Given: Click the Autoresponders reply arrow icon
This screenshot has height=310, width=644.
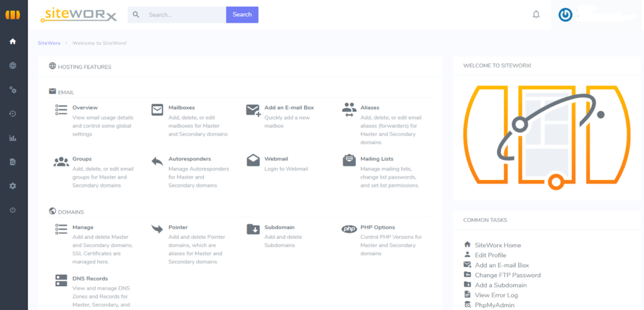Looking at the screenshot, I should pos(157,161).
